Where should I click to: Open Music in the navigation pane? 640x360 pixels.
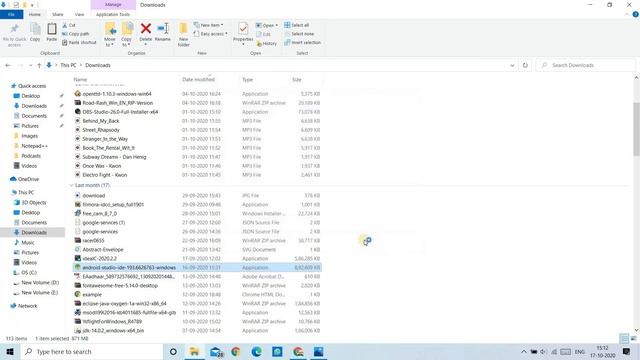pyautogui.click(x=28, y=242)
